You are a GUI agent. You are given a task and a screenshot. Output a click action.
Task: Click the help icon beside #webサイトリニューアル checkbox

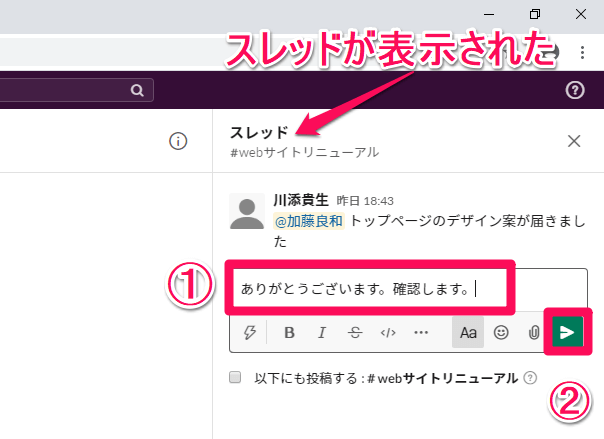coord(530,378)
